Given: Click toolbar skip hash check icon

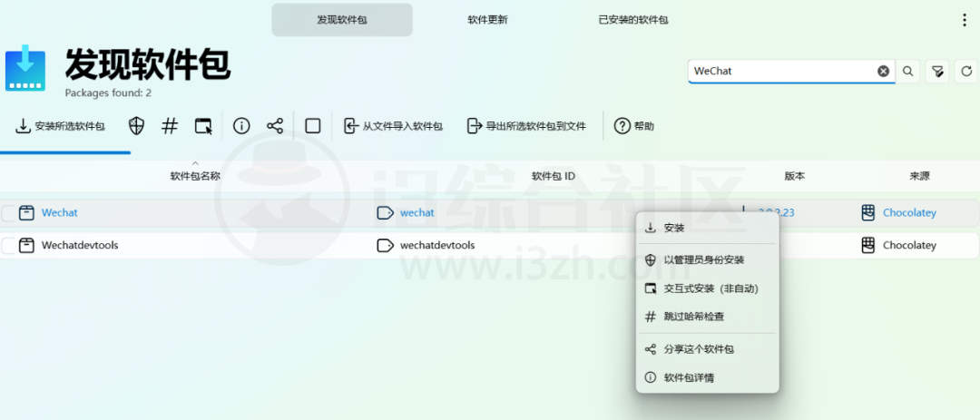Looking at the screenshot, I should point(170,126).
